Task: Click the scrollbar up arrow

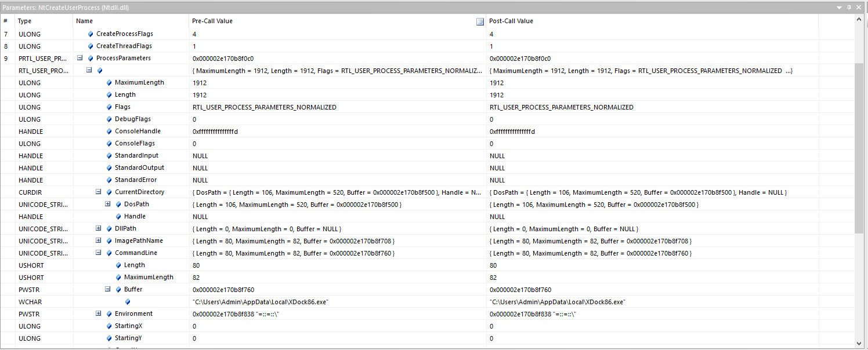Action: pos(859,20)
